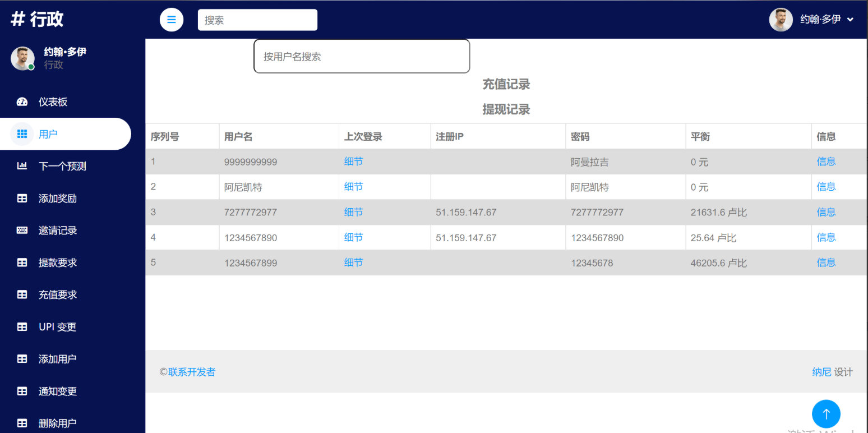Open 信息 link for user 1234567899

point(826,262)
